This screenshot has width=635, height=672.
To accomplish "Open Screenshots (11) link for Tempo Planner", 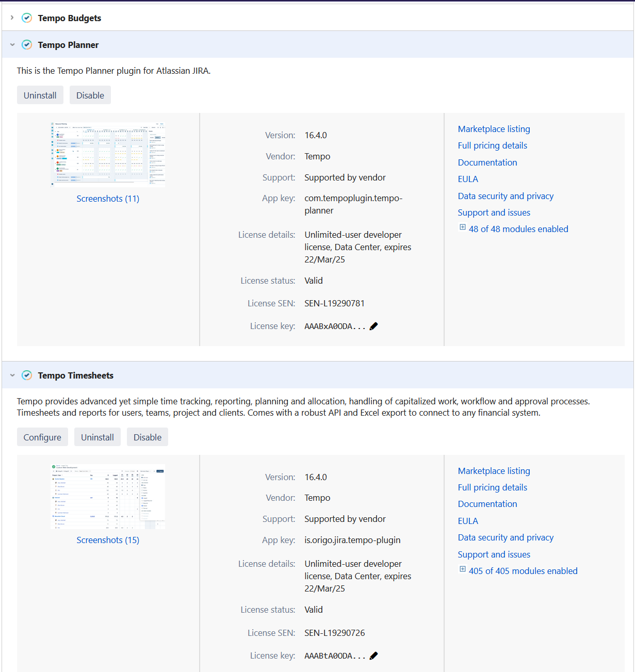I will [x=108, y=199].
